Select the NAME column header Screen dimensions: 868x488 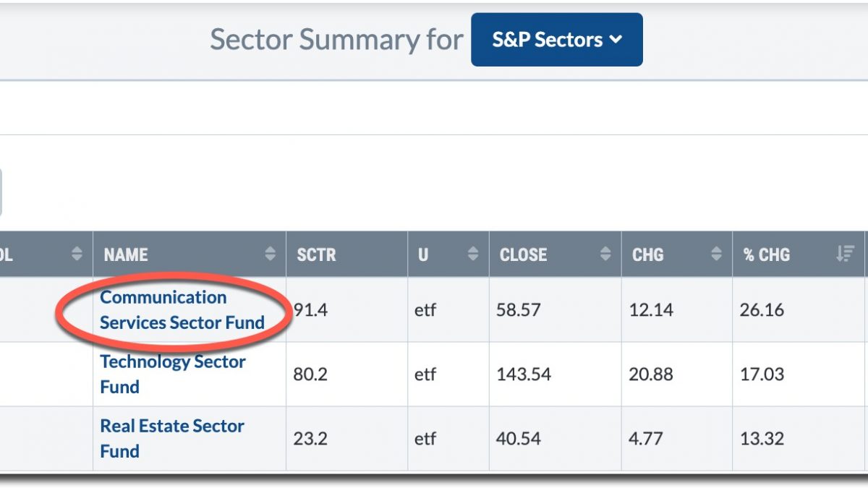coord(190,254)
